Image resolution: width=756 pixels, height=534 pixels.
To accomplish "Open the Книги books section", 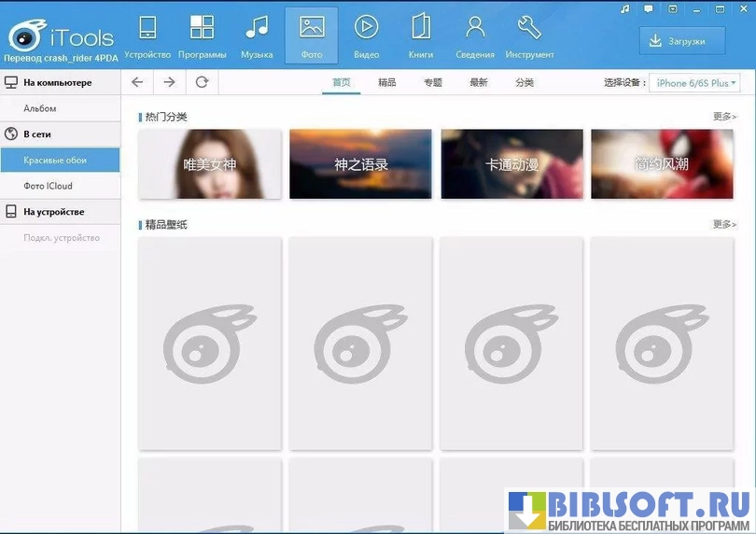I will (x=421, y=35).
